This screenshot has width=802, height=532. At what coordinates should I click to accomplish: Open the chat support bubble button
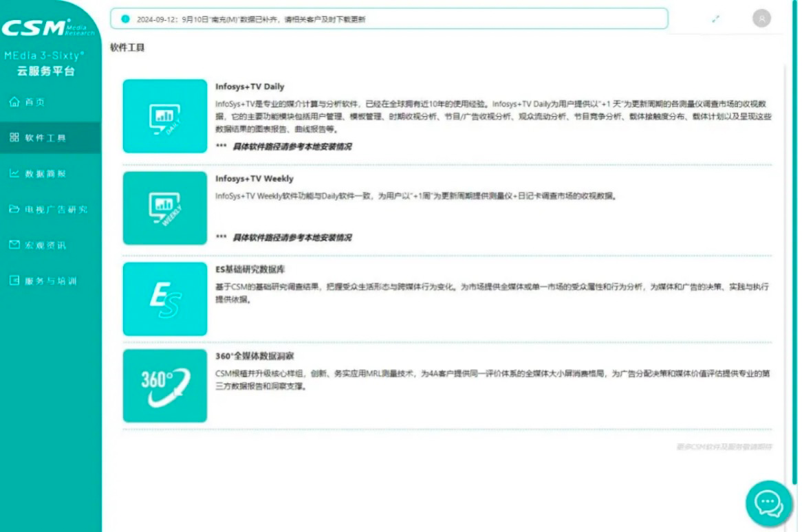[x=768, y=503]
